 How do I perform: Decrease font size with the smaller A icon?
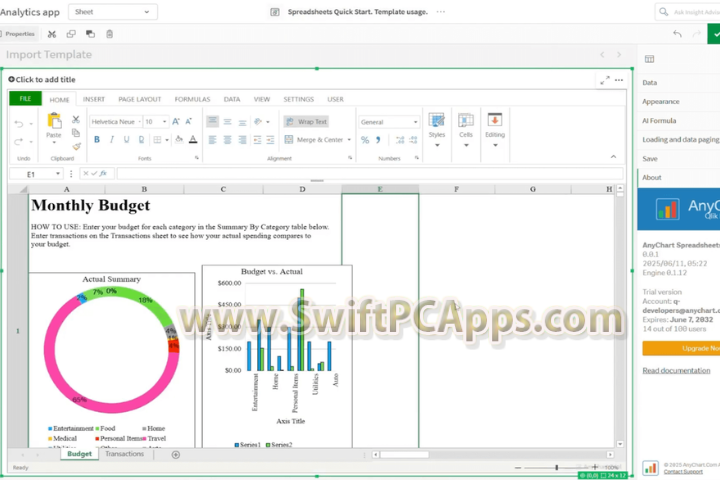point(188,122)
